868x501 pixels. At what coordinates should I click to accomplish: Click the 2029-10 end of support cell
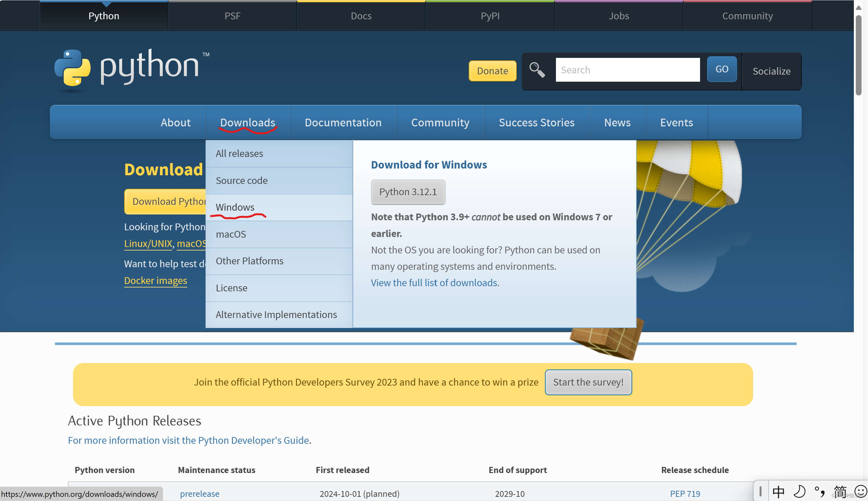click(x=510, y=494)
